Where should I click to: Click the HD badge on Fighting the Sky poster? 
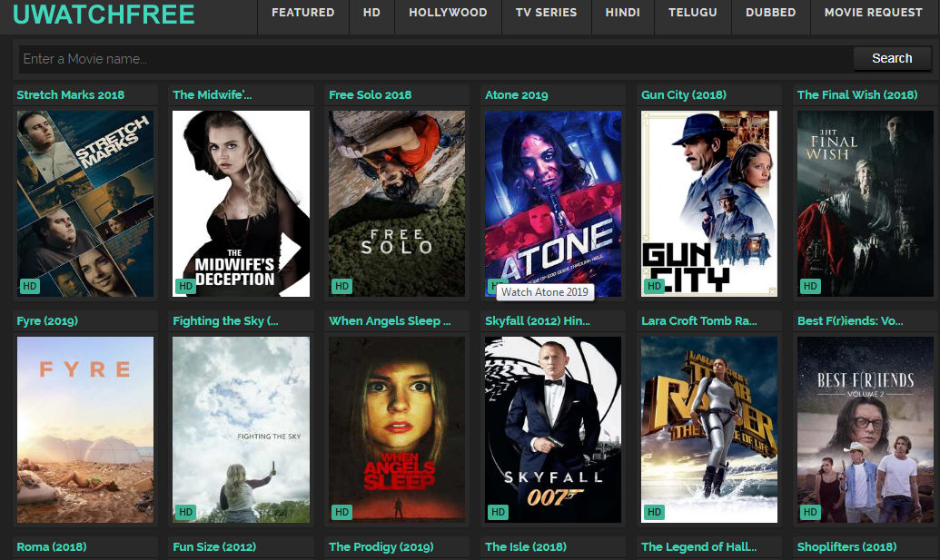pyautogui.click(x=186, y=512)
